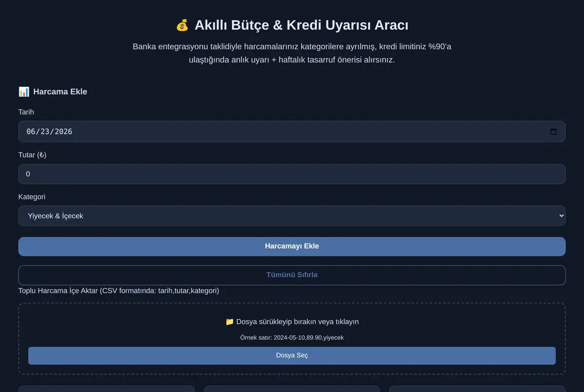Click the money bag icon in the title
This screenshot has width=584, height=392.
pos(182,25)
